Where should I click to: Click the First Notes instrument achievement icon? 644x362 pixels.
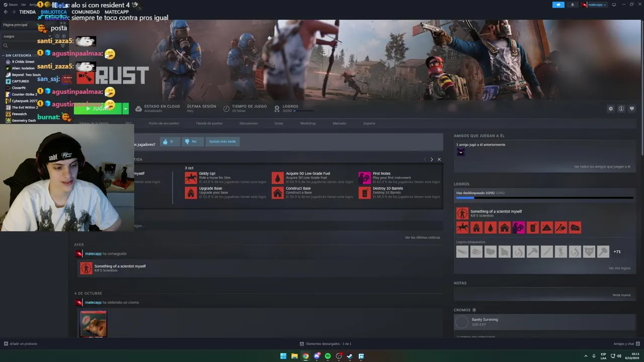[365, 177]
